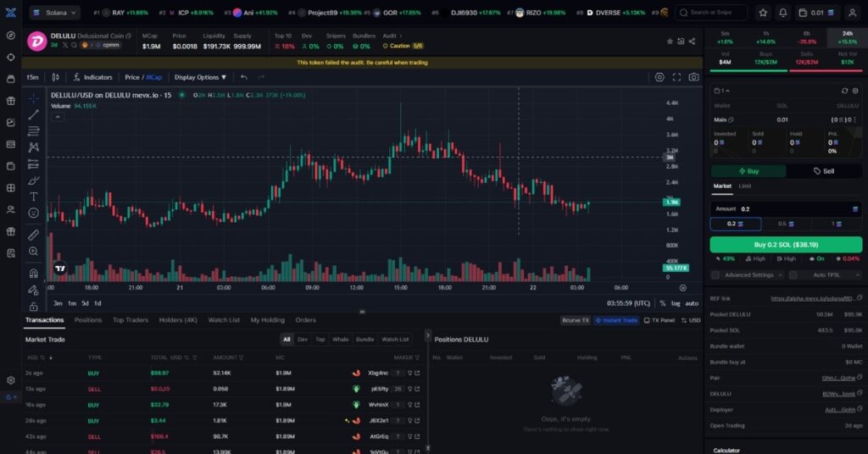Toggle percent scale on chart
This screenshot has height=454, width=868.
pyautogui.click(x=663, y=303)
